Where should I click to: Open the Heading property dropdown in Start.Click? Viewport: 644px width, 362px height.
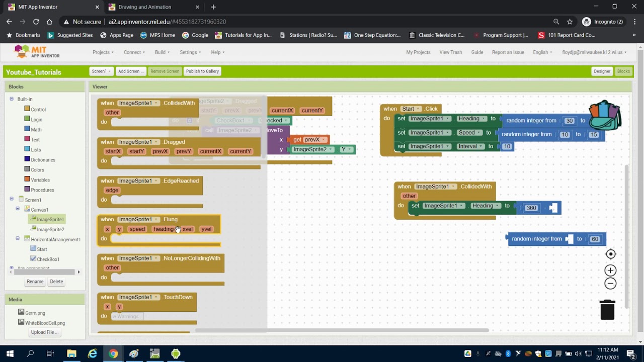click(x=471, y=119)
